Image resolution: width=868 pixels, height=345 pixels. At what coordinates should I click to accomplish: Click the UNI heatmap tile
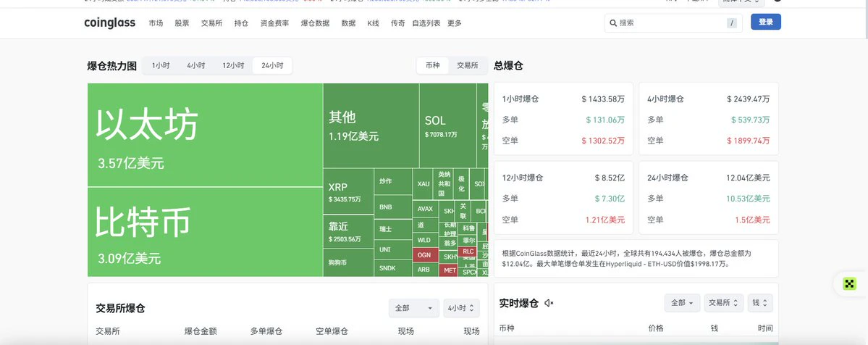(393, 249)
